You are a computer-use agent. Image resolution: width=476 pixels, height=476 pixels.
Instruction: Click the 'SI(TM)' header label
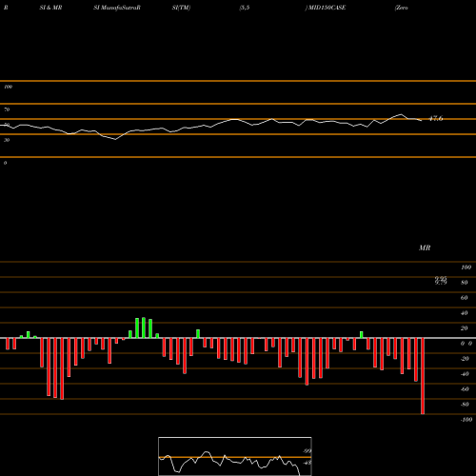click(x=181, y=8)
